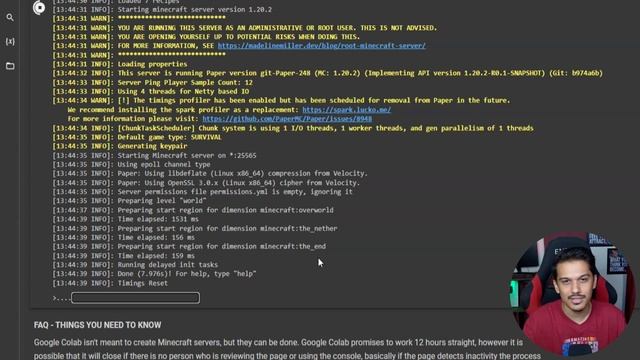The height and width of the screenshot is (360, 640).
Task: Focus the console command input field
Action: coord(136,298)
